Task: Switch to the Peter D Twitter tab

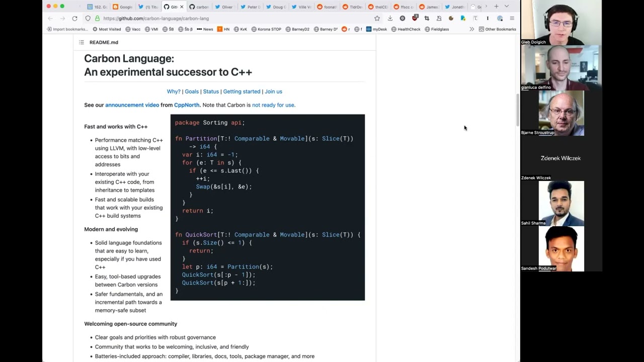Action: (250, 7)
